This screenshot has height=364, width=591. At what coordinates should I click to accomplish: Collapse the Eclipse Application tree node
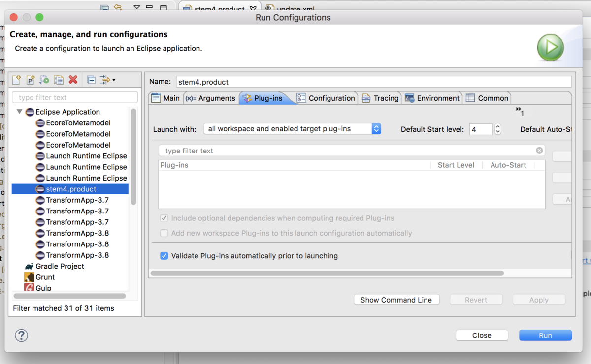20,112
